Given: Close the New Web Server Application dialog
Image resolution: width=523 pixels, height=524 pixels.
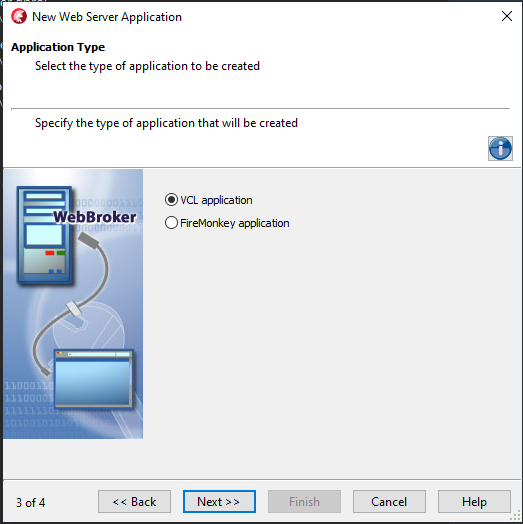Looking at the screenshot, I should point(507,16).
